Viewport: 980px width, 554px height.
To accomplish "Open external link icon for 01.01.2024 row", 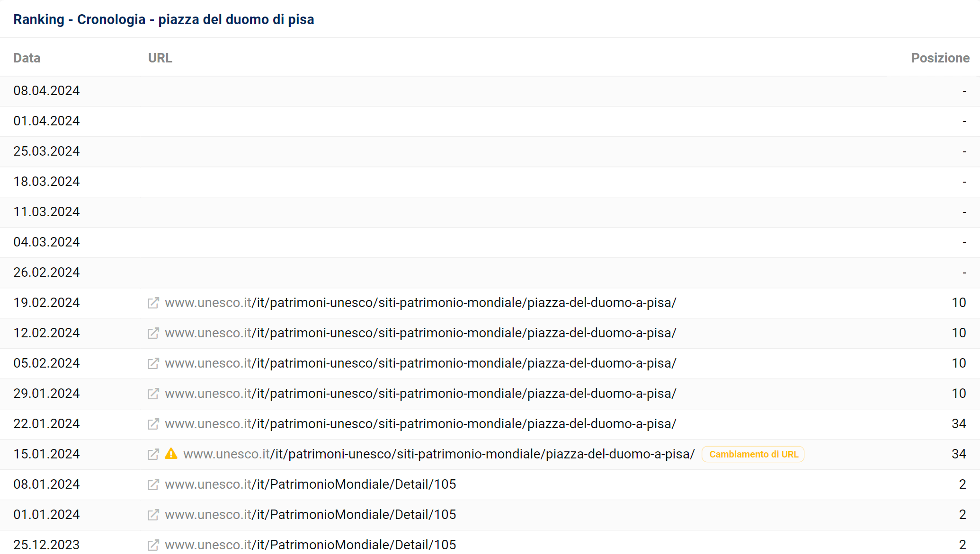I will click(153, 515).
